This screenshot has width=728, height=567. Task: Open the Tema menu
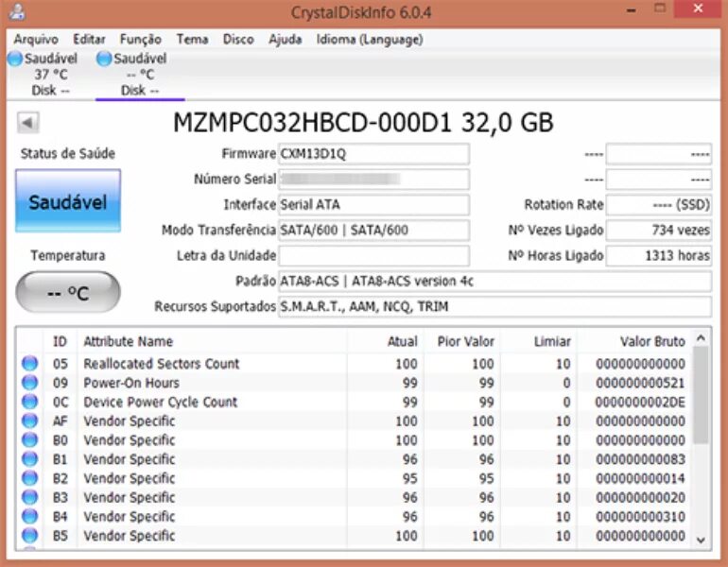pos(192,40)
